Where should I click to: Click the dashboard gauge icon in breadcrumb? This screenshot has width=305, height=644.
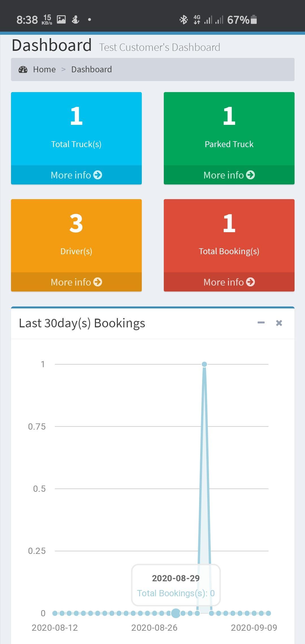click(x=23, y=69)
